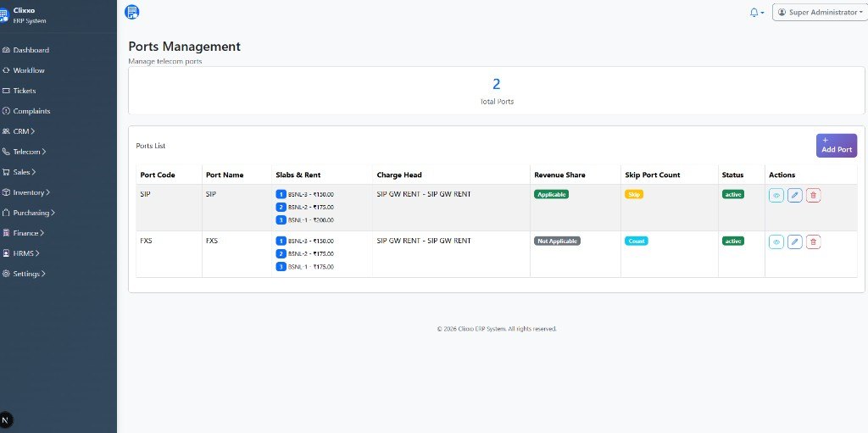Click the SIP GW RENT charge head in the FXS row
This screenshot has height=433, width=868.
tap(424, 241)
